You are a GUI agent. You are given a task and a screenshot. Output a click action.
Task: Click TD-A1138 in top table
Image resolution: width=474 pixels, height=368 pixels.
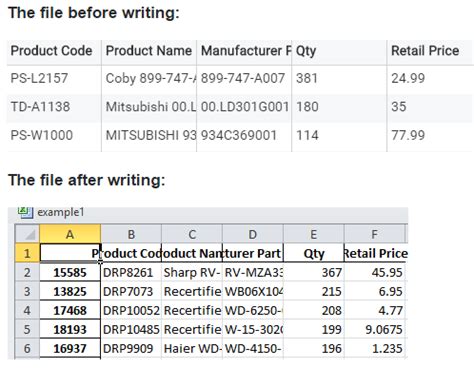click(x=40, y=107)
